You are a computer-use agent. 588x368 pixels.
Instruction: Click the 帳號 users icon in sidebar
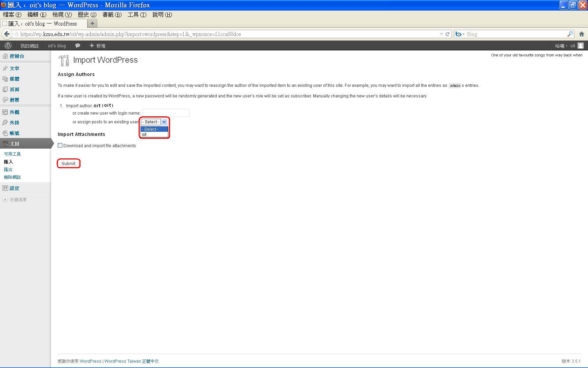[x=5, y=133]
